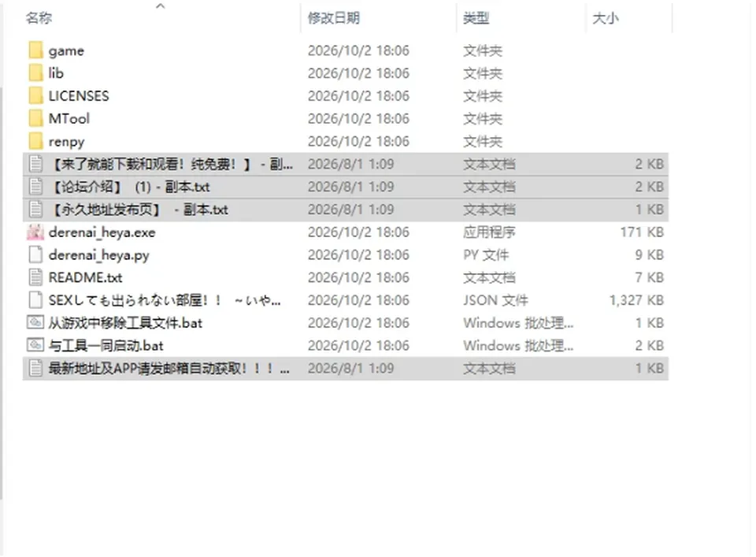Select the LICENSES folder icon
Viewport: 756px width, 557px height.
pos(35,95)
